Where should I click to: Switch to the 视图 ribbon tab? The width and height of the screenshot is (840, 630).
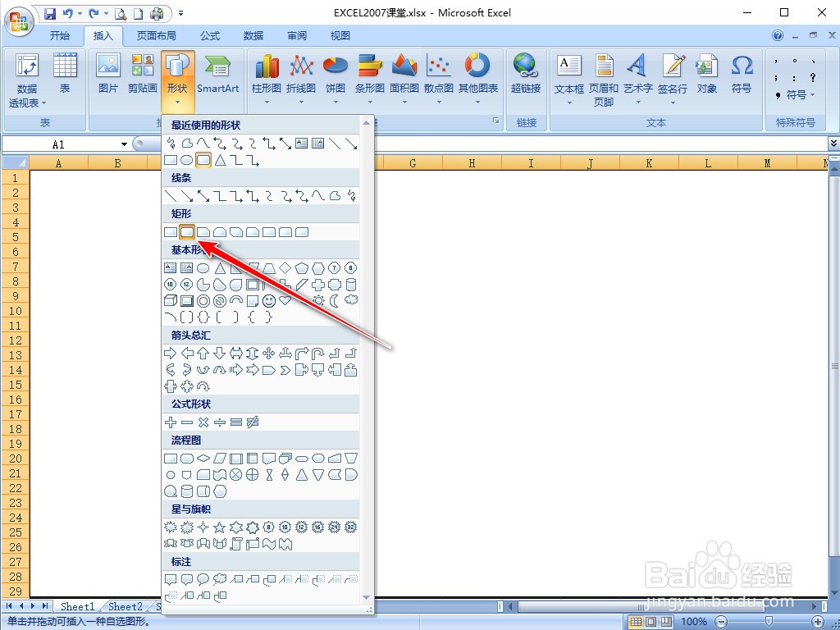click(340, 36)
